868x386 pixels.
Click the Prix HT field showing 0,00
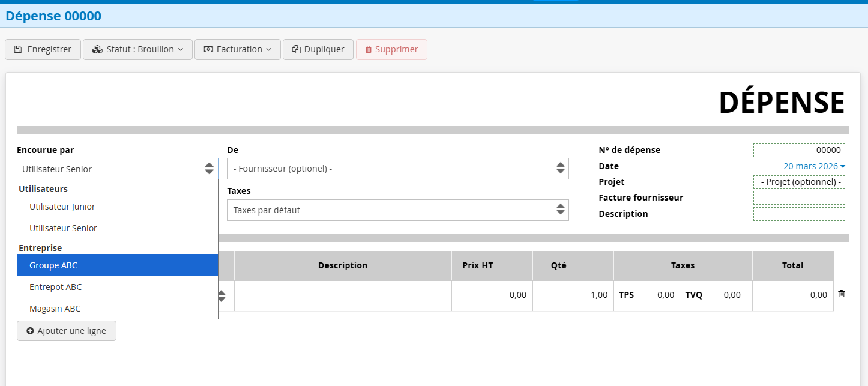pos(492,295)
